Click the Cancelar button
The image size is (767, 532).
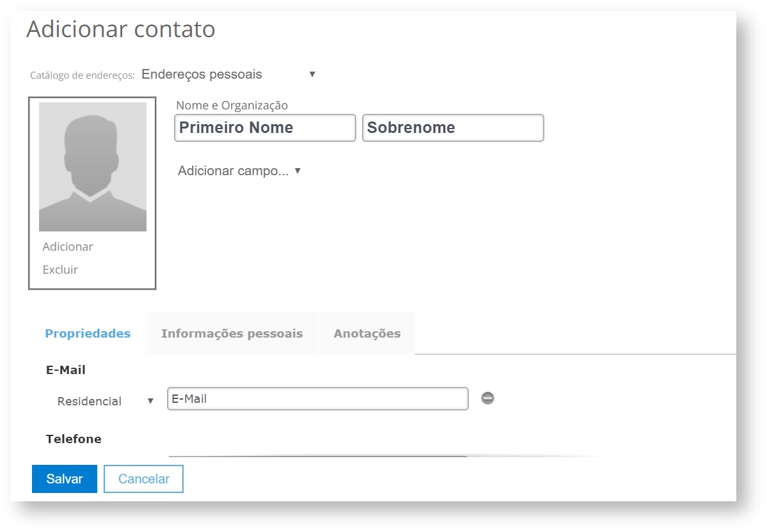tap(143, 479)
